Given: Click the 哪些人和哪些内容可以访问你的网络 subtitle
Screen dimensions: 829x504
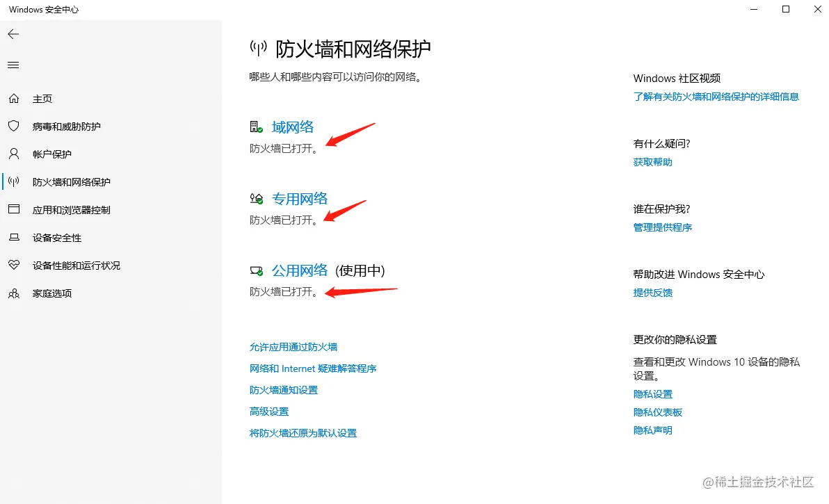Looking at the screenshot, I should click(335, 77).
